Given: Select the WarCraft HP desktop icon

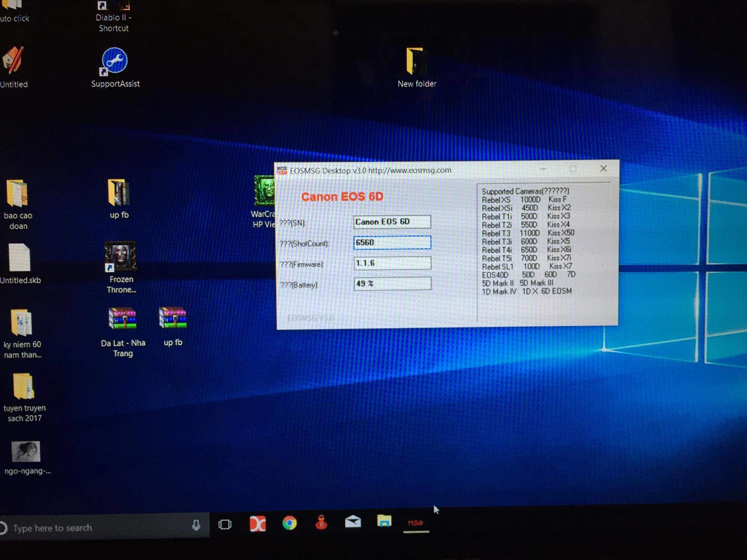Looking at the screenshot, I should (x=264, y=190).
